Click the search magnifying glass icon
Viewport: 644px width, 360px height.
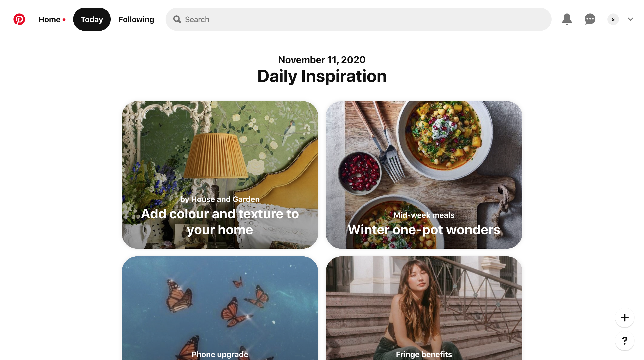(x=177, y=19)
